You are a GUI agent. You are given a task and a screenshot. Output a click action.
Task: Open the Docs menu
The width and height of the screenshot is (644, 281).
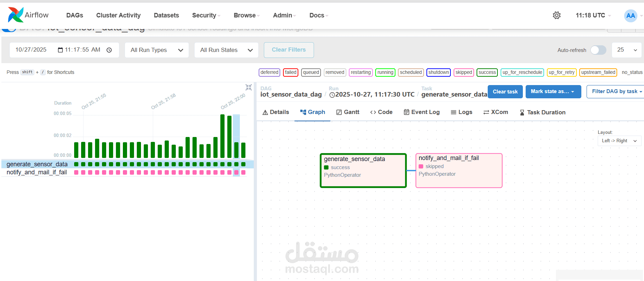(319, 15)
